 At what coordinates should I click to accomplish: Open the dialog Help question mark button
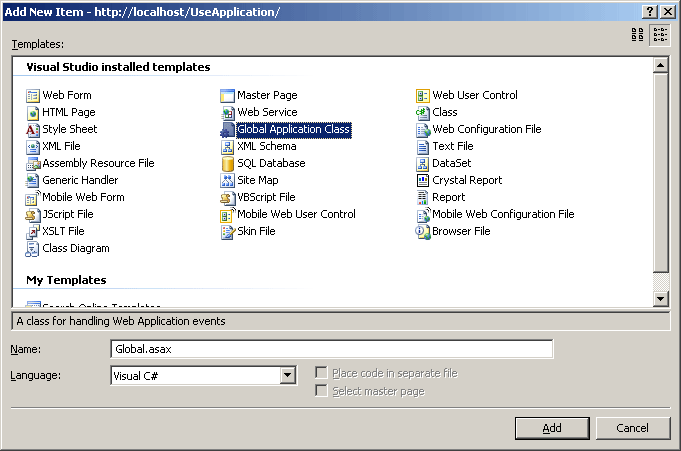point(650,10)
